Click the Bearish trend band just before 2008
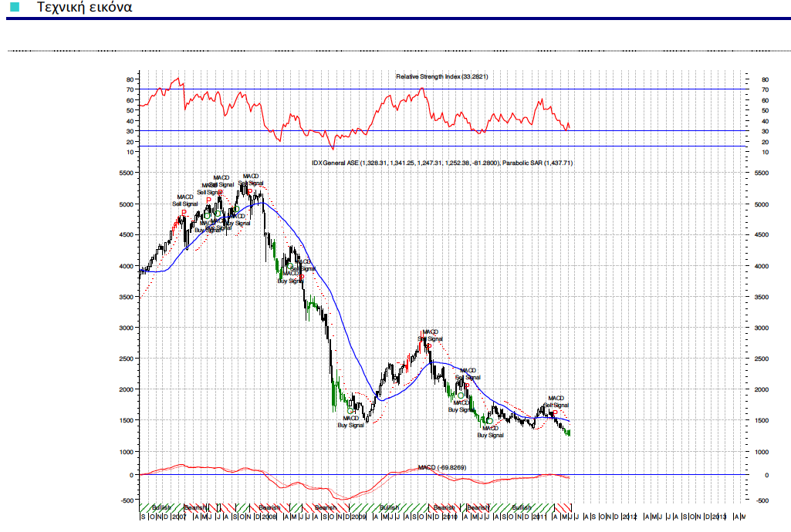The width and height of the screenshot is (791, 532). (269, 507)
